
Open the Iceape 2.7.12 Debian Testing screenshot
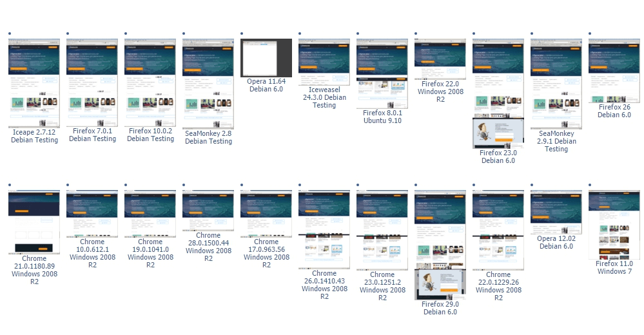pyautogui.click(x=34, y=83)
